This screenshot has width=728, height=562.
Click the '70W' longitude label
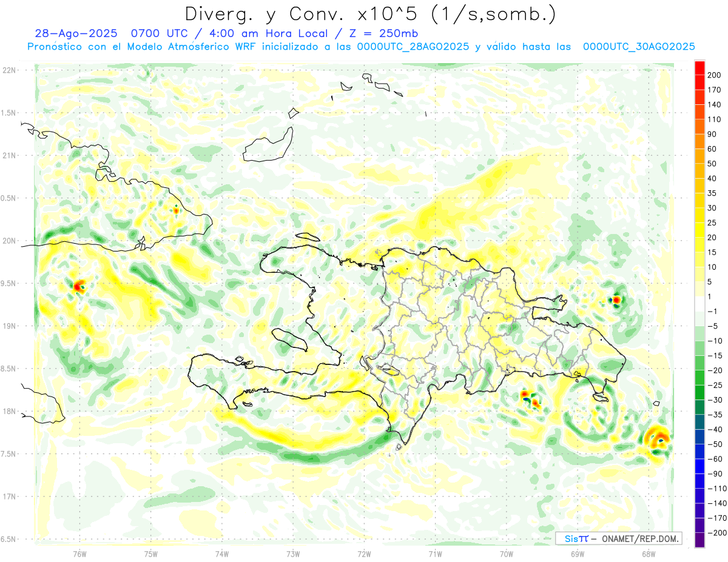click(507, 553)
